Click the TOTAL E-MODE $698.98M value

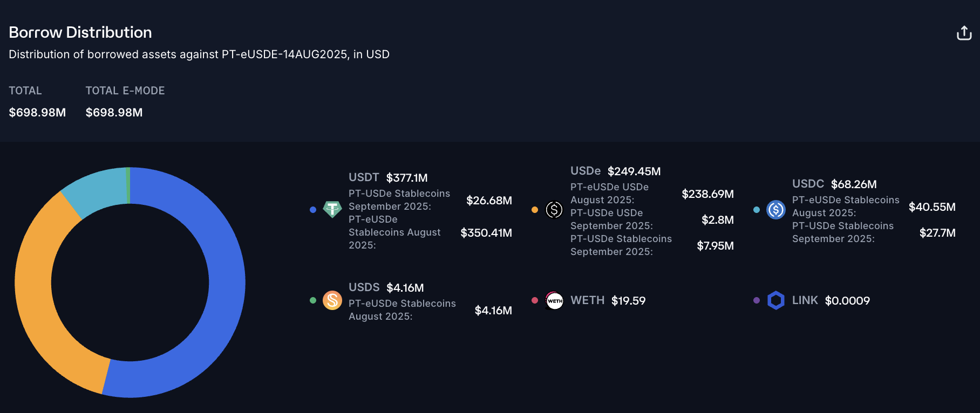[114, 112]
